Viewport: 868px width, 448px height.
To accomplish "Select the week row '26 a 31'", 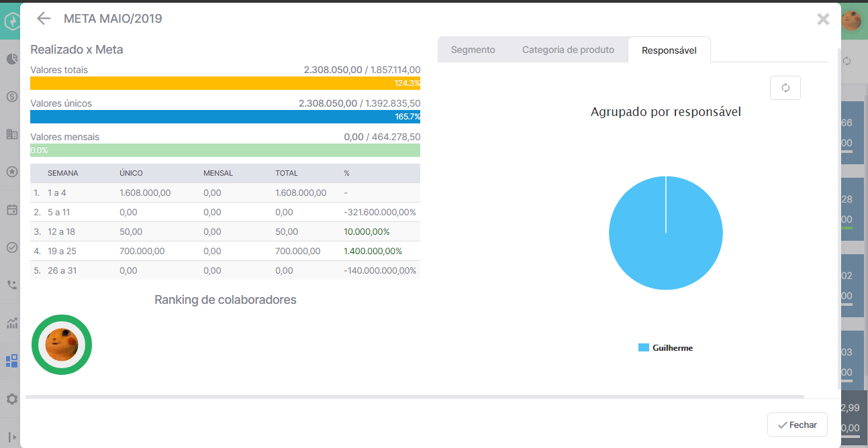I will pyautogui.click(x=225, y=270).
